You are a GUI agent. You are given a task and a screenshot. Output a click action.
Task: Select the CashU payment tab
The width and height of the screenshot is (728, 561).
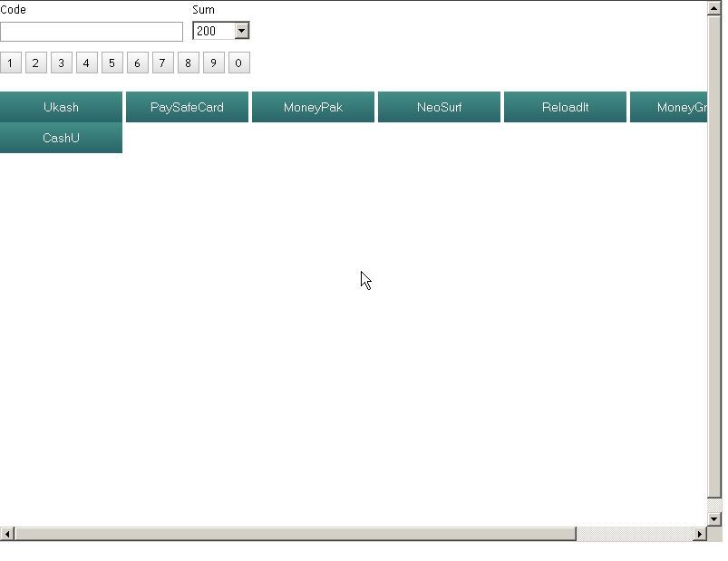(x=61, y=138)
